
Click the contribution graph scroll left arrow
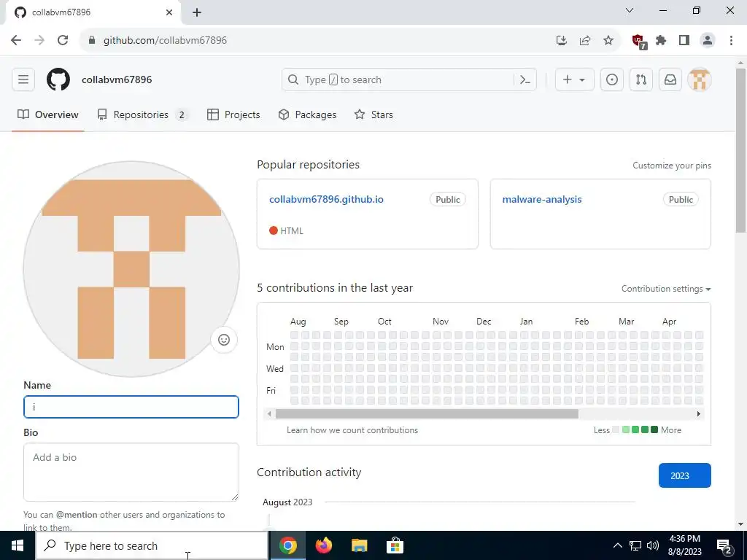(269, 414)
